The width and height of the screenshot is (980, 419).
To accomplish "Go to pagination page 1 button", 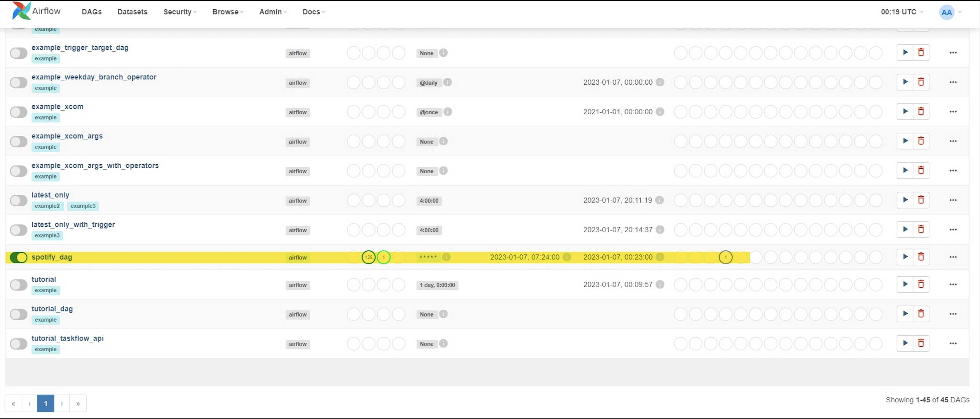I will 46,404.
